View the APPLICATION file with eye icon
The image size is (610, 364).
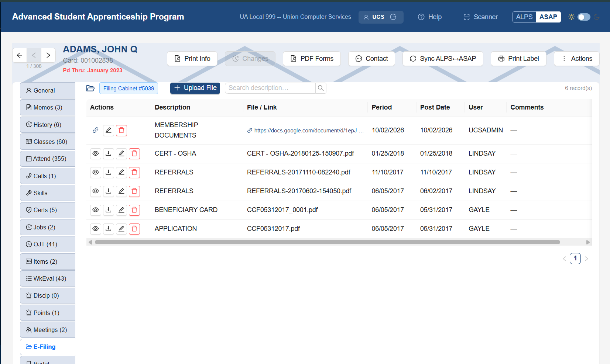tap(96, 229)
